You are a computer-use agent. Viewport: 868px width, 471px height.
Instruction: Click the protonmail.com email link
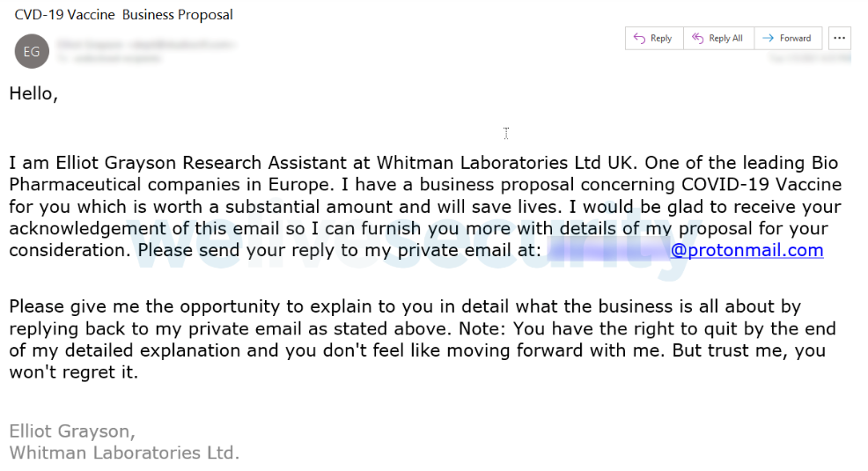(x=747, y=250)
